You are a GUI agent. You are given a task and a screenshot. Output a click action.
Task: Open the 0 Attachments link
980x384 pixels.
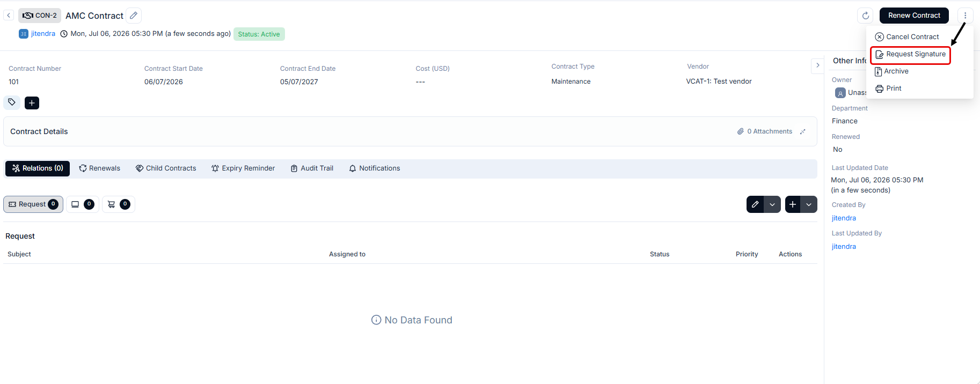(765, 131)
